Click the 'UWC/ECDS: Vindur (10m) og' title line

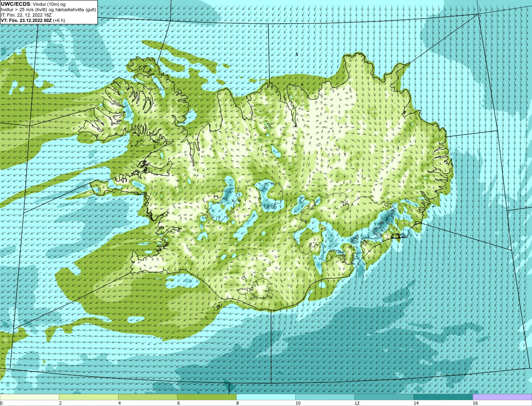point(33,4)
